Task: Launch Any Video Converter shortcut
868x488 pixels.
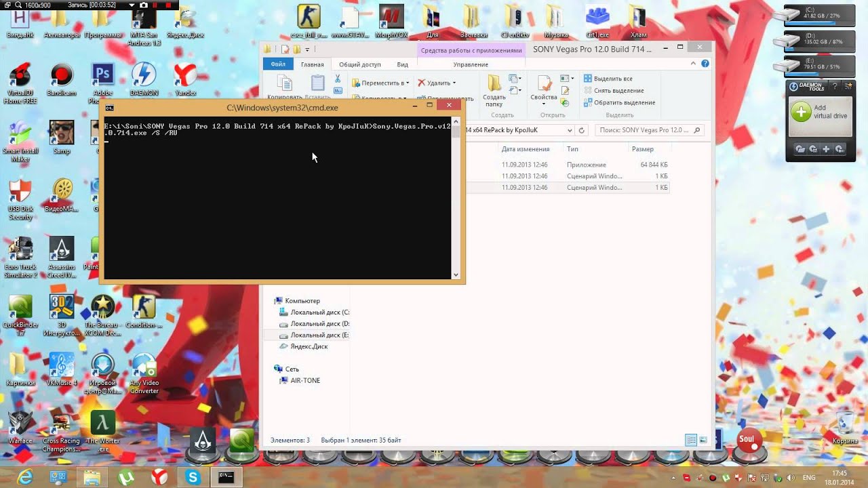Action: pos(144,374)
